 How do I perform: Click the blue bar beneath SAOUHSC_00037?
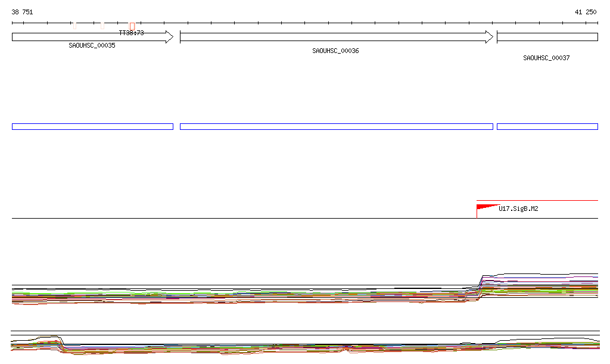tap(547, 126)
